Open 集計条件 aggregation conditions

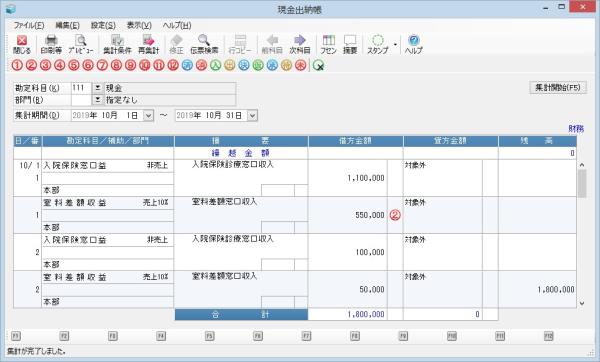pos(117,44)
